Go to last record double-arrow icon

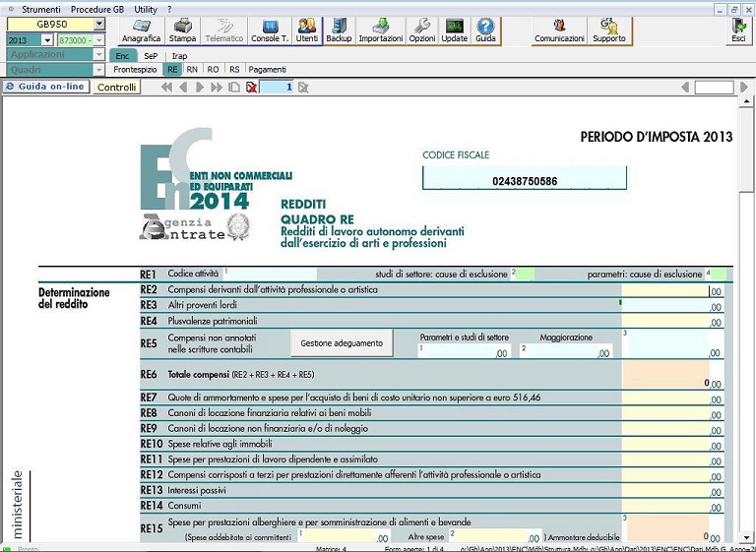pos(217,88)
